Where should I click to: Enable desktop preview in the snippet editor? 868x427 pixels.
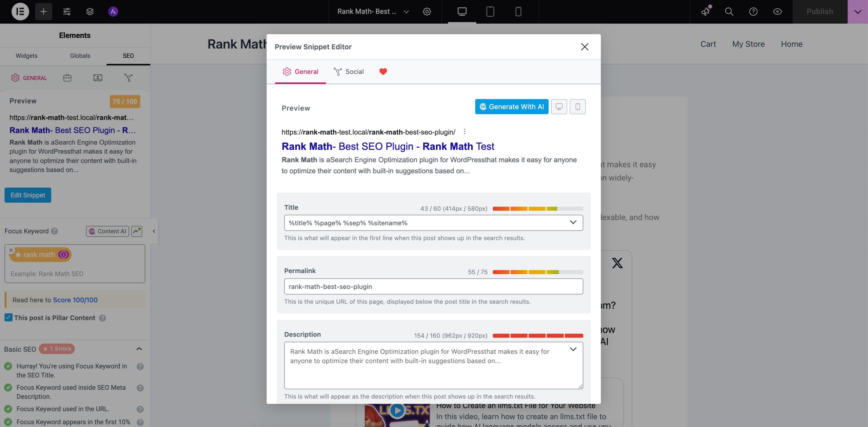click(x=559, y=106)
